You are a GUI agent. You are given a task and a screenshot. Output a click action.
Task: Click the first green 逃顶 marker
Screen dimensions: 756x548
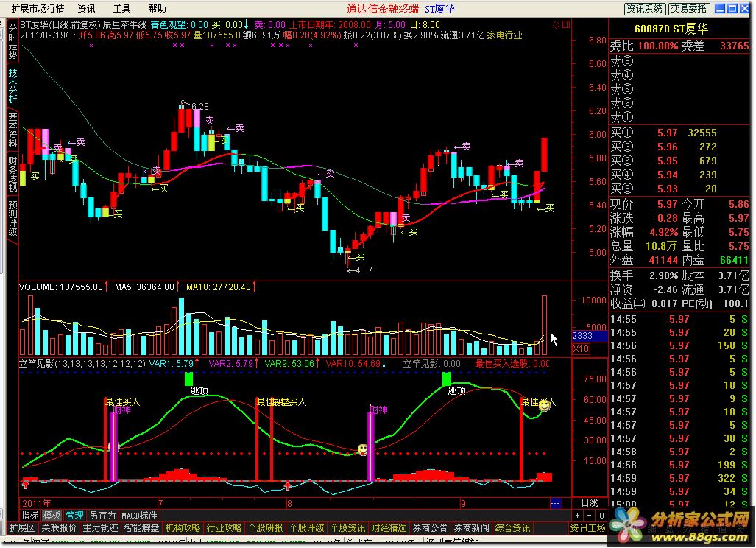click(x=188, y=379)
